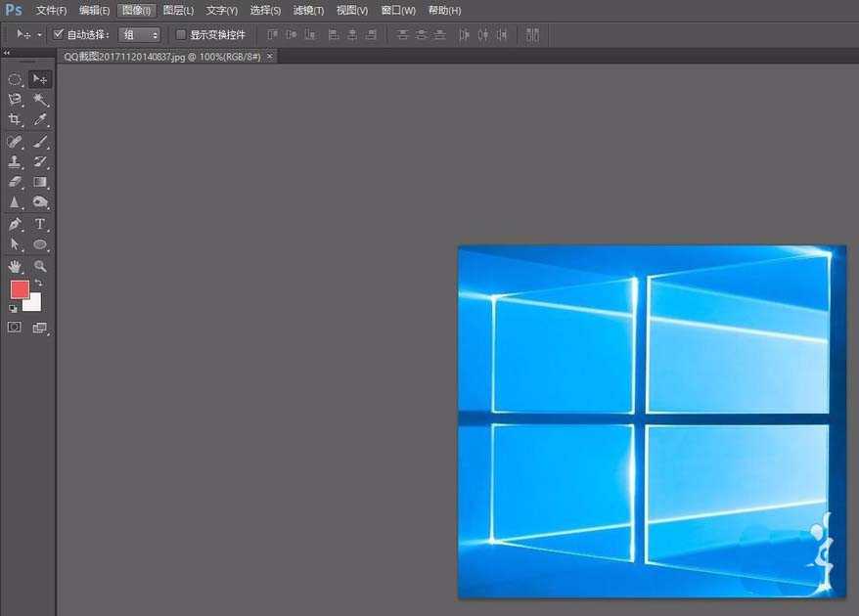The width and height of the screenshot is (859, 616).
Task: Select the Hand tool
Action: click(x=15, y=266)
